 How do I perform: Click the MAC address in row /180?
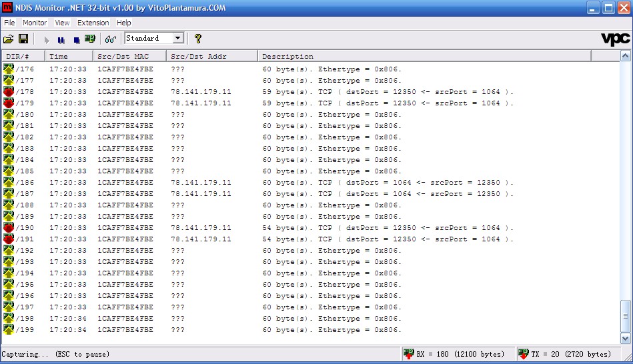point(125,114)
